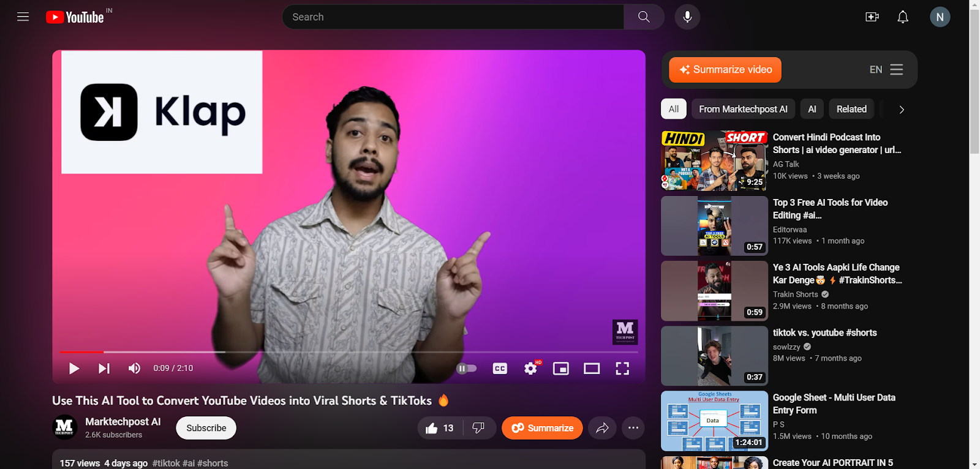
Task: Click the search magnifier button
Action: click(x=644, y=17)
